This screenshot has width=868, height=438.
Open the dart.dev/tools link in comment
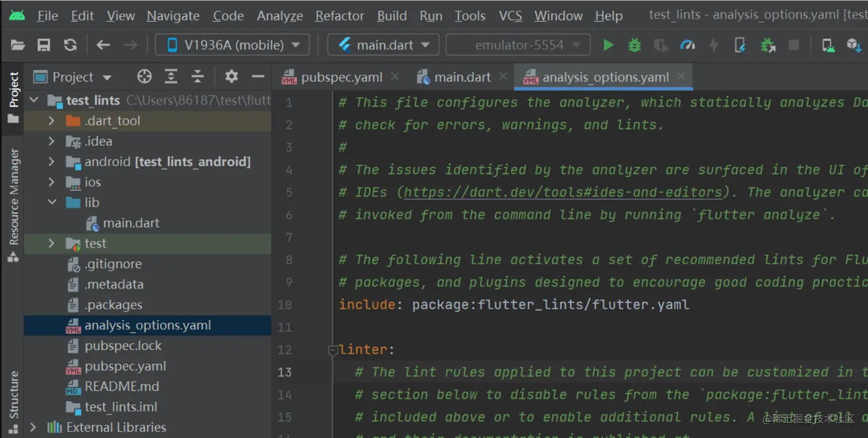click(x=563, y=192)
